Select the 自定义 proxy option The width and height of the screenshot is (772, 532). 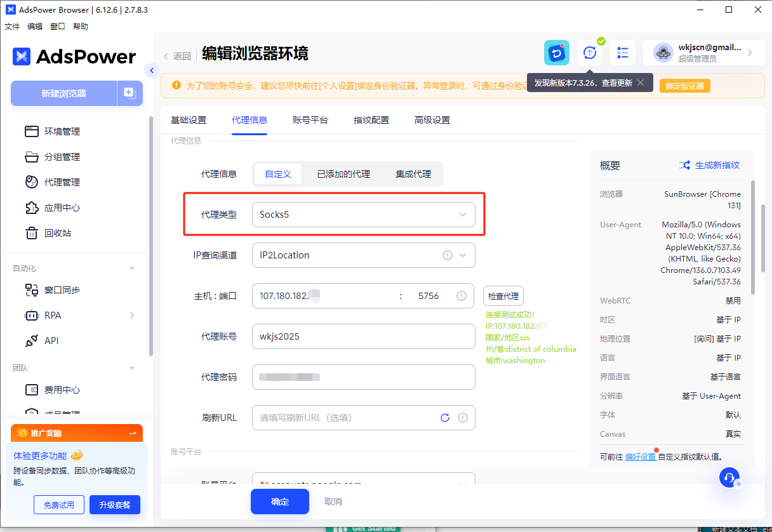click(278, 174)
